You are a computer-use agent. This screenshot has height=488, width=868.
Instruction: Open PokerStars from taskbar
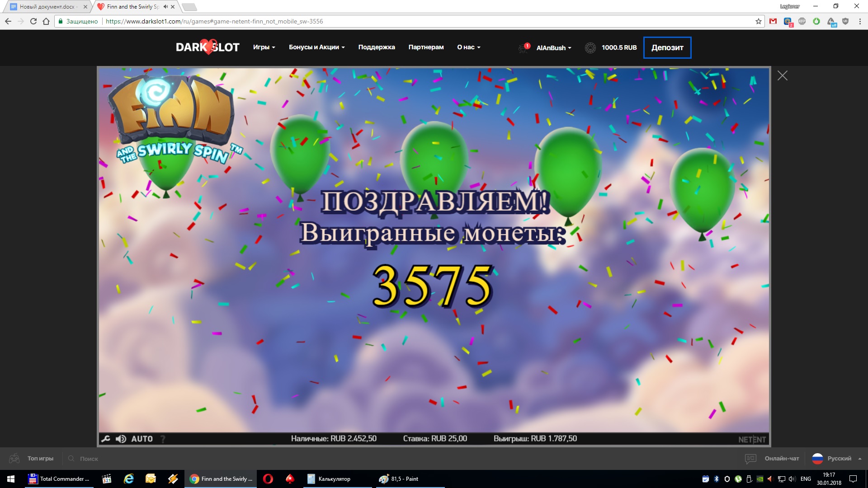coord(290,479)
